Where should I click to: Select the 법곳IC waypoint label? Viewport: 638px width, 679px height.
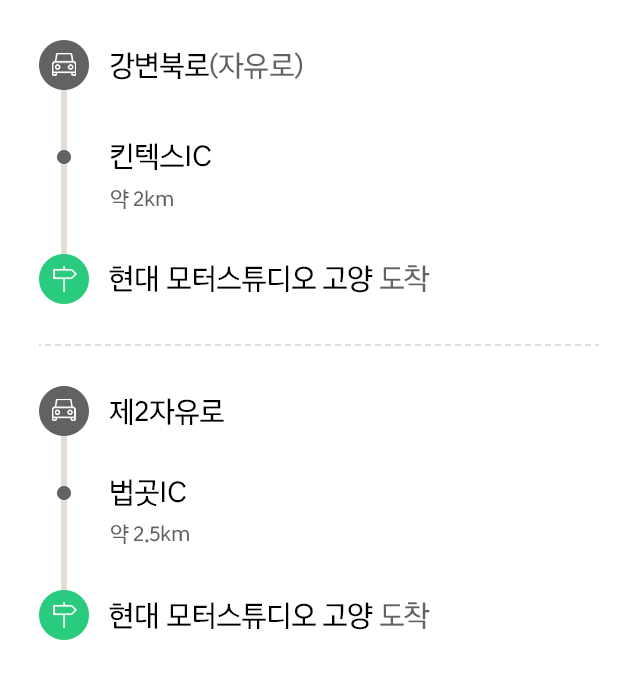[148, 492]
